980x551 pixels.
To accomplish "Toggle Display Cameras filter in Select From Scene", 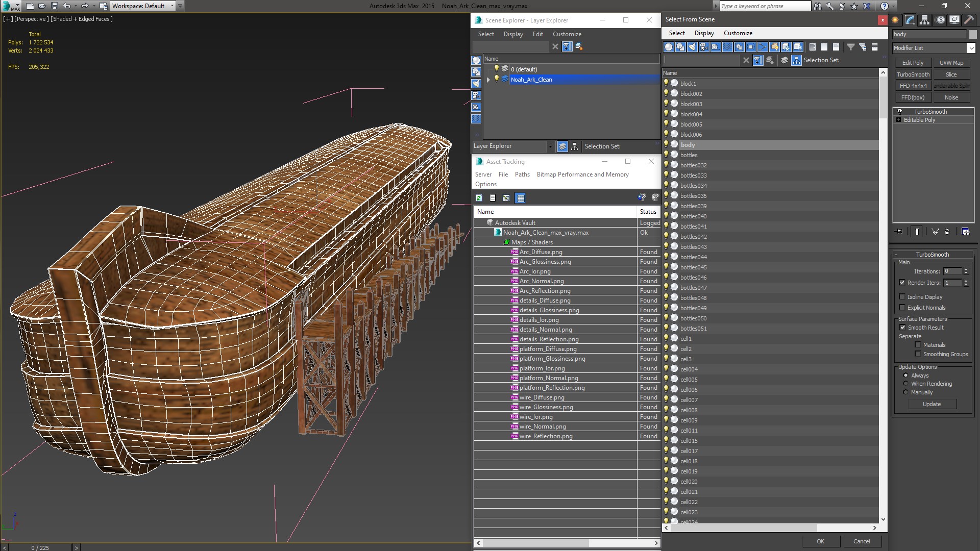I will [x=704, y=47].
